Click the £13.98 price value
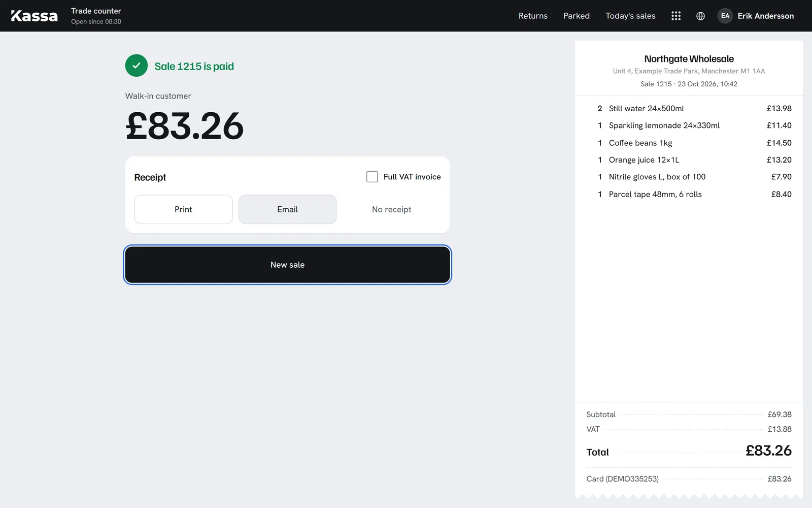 point(779,108)
